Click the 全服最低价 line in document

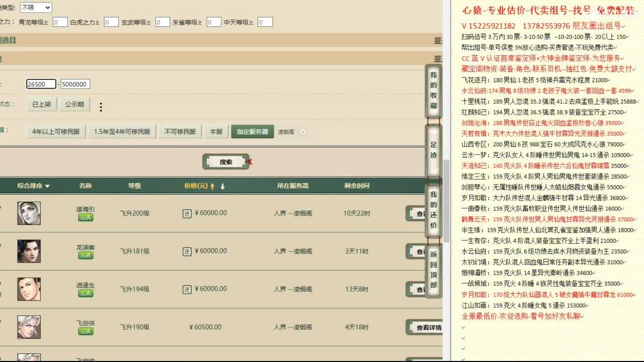pos(523,316)
